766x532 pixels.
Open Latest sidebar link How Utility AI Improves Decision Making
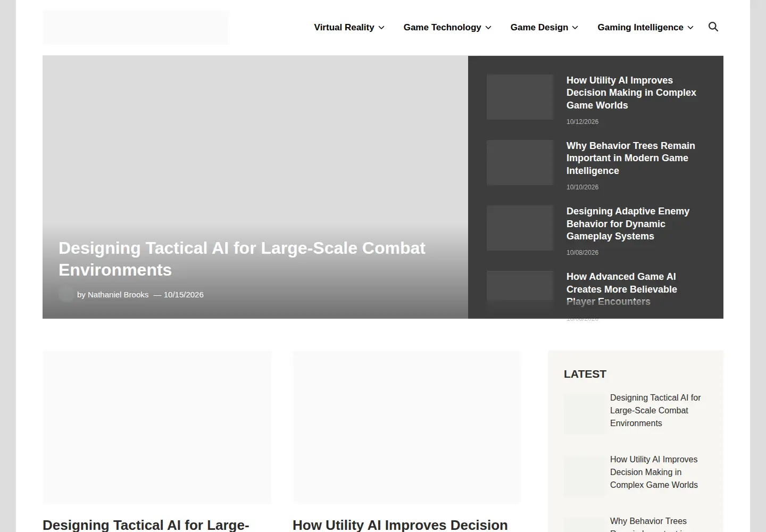[654, 472]
